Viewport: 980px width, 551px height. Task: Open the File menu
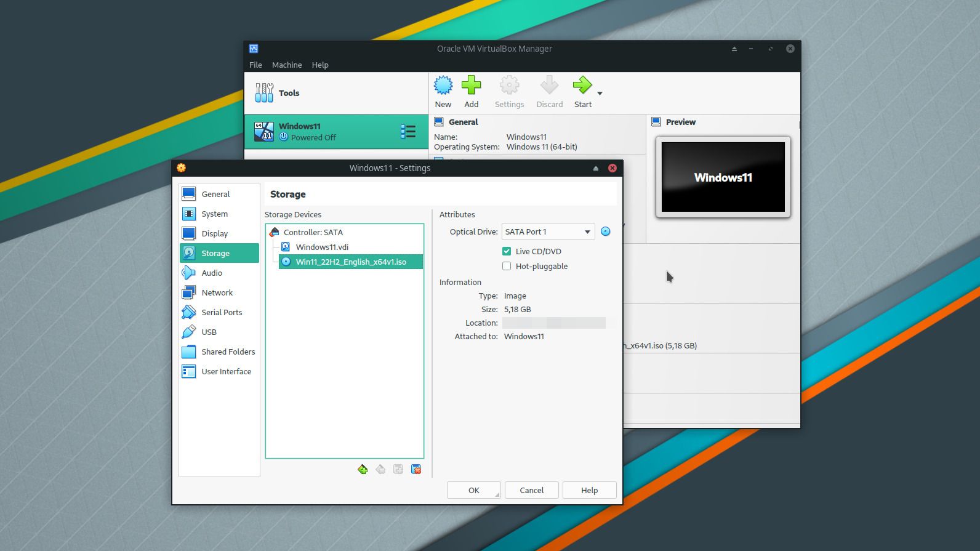pos(255,65)
